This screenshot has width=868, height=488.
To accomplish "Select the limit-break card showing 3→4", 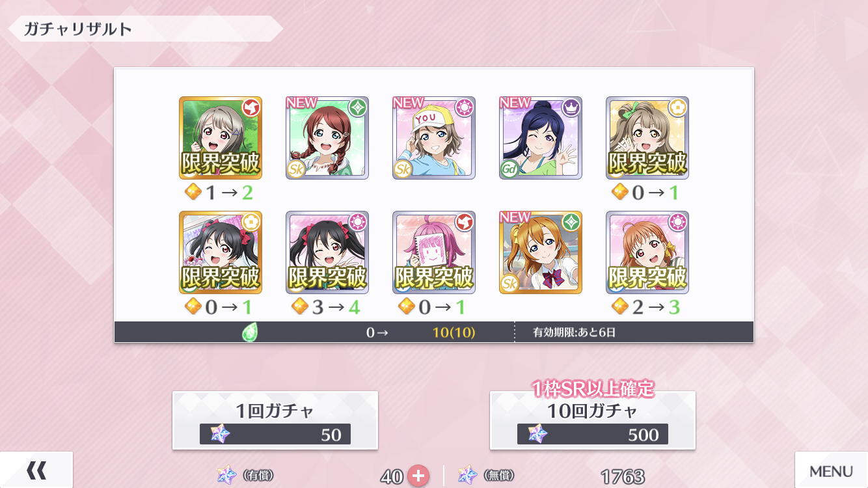I will click(327, 252).
